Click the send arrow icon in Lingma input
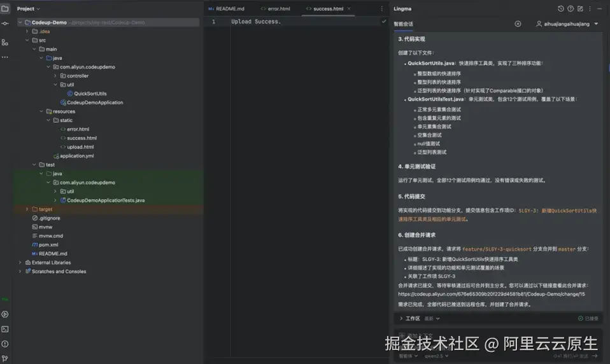 click(x=595, y=356)
